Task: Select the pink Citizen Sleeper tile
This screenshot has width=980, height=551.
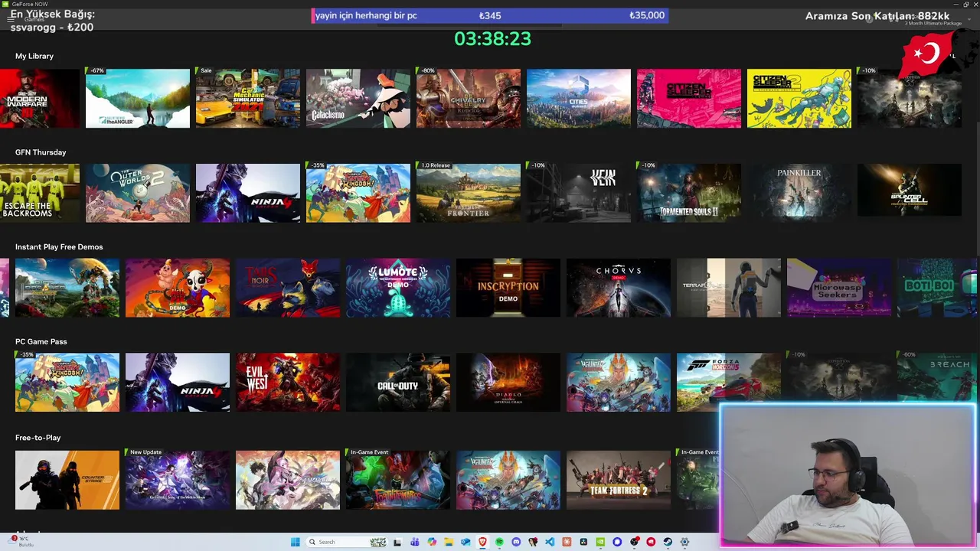Action: point(689,98)
